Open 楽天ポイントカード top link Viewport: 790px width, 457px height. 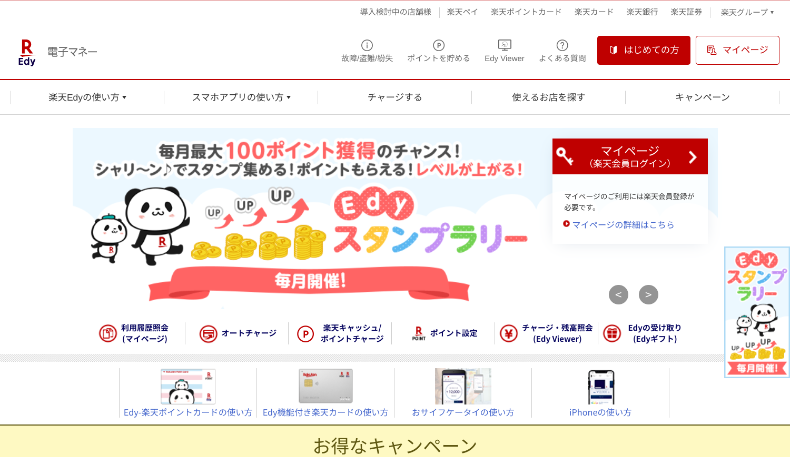(525, 12)
